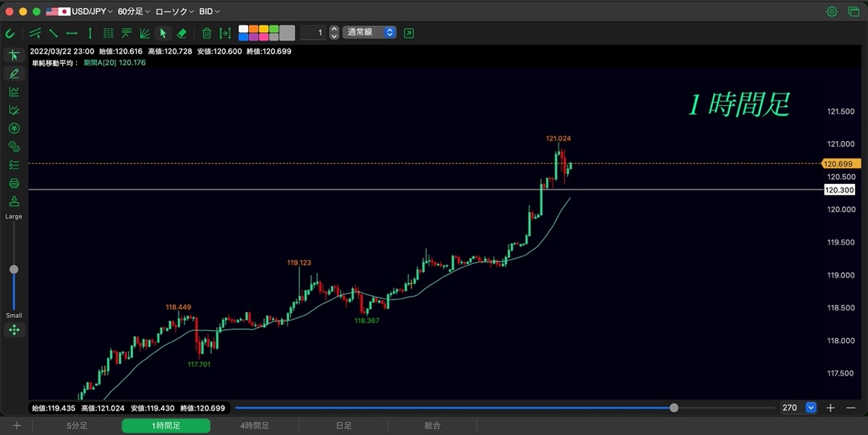Click the four-way move arrows icon

(x=14, y=330)
